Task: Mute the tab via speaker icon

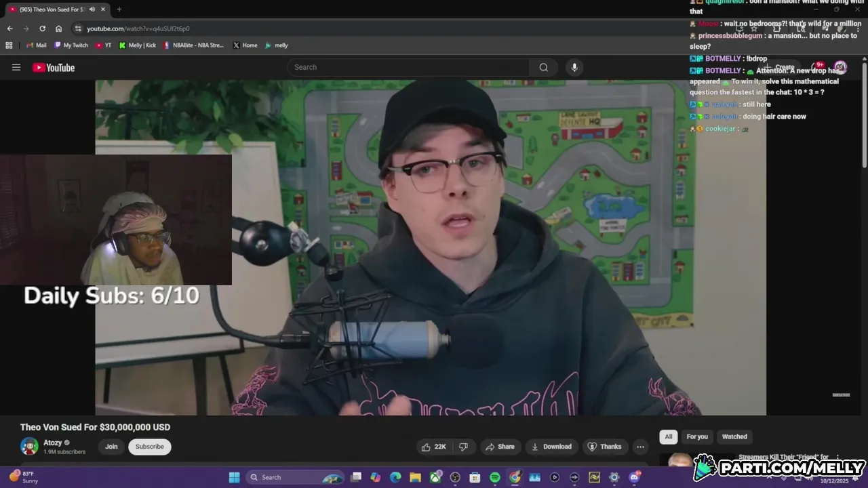Action: tap(92, 9)
